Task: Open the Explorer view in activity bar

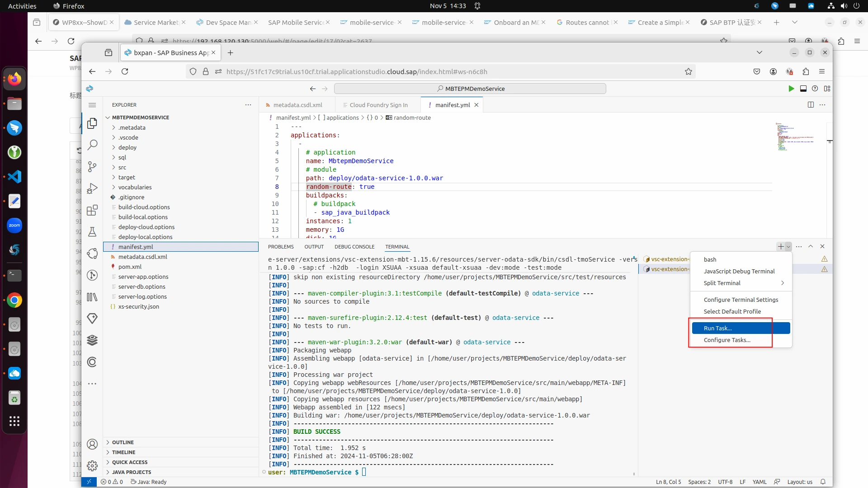Action: tap(92, 123)
